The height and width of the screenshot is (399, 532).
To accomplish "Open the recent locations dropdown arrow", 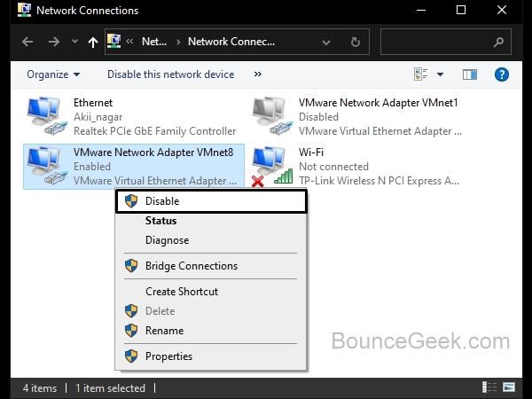I will 74,42.
